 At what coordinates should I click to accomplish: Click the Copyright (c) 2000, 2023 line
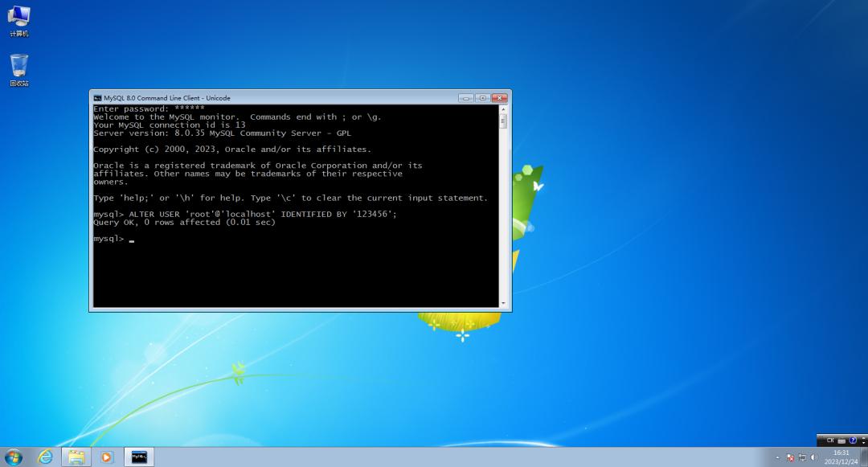point(232,150)
